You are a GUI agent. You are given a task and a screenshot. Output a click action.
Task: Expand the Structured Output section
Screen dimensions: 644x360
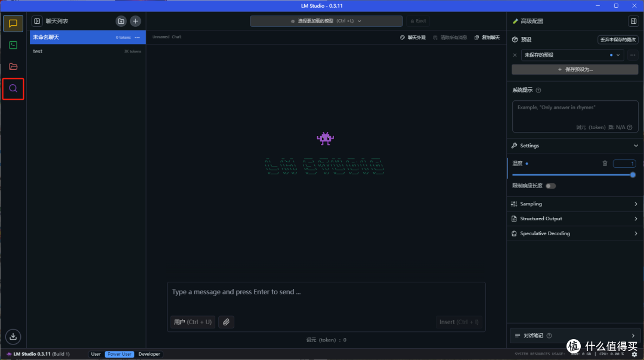point(575,219)
